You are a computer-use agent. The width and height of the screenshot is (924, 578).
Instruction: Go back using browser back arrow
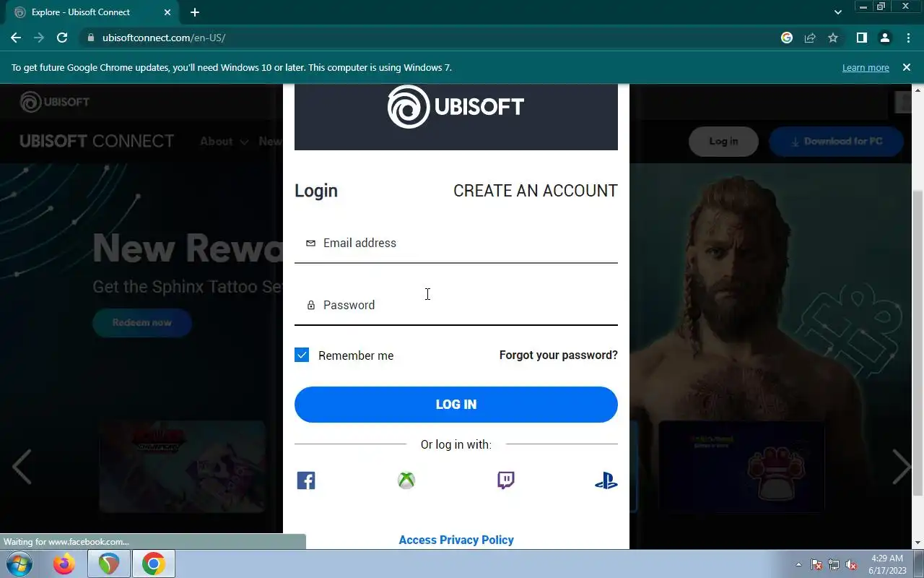tap(16, 38)
